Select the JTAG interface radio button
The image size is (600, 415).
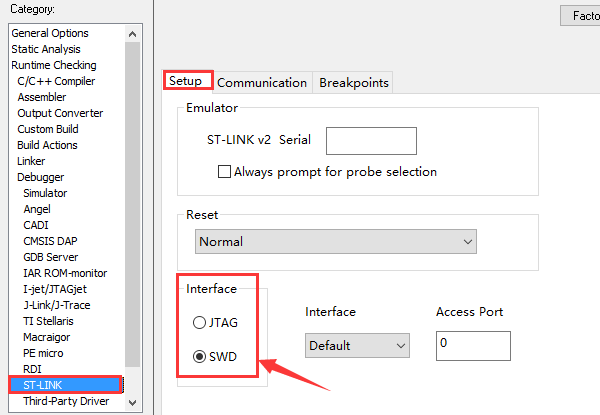coord(200,323)
